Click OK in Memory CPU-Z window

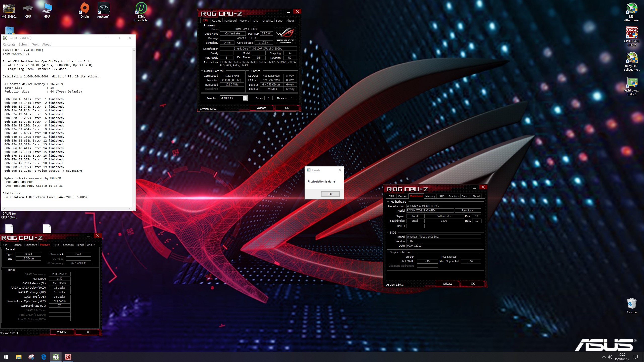click(x=87, y=332)
